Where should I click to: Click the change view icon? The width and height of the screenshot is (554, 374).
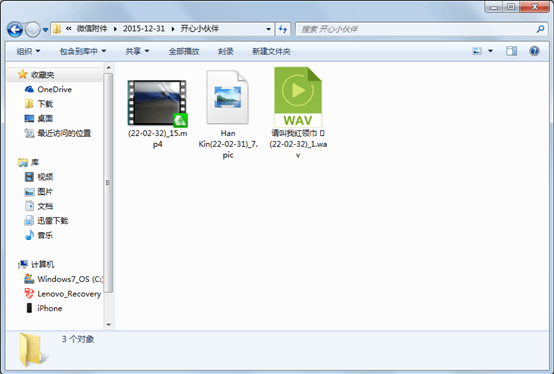point(477,51)
